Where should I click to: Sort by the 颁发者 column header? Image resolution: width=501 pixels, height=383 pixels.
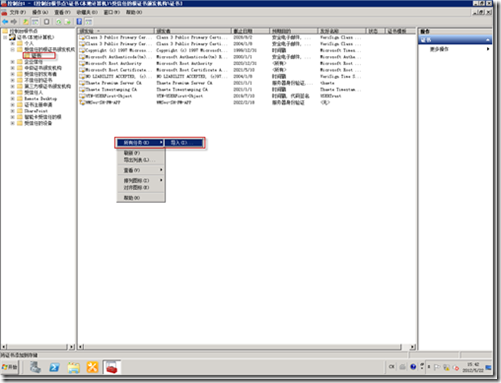[x=193, y=31]
